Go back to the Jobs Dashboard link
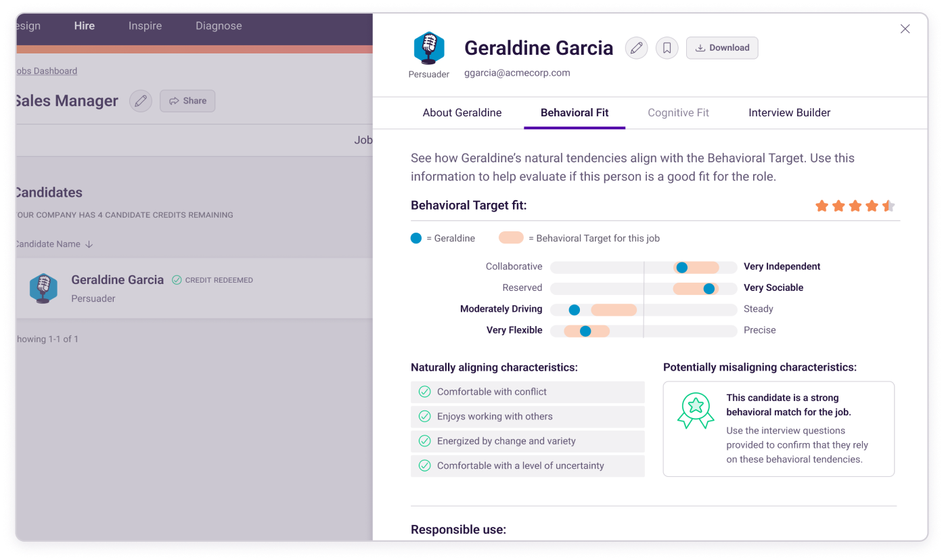The height and width of the screenshot is (560, 944). [x=46, y=71]
